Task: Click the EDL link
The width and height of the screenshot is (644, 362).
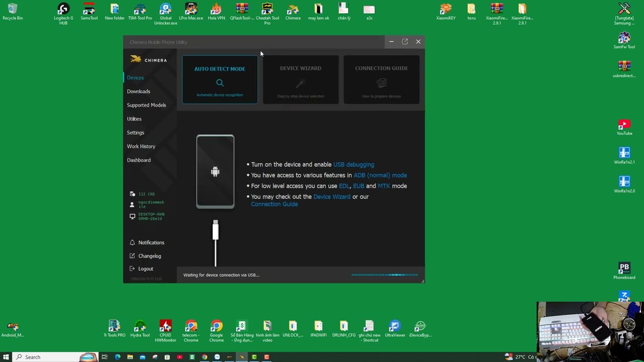Action: (x=344, y=186)
